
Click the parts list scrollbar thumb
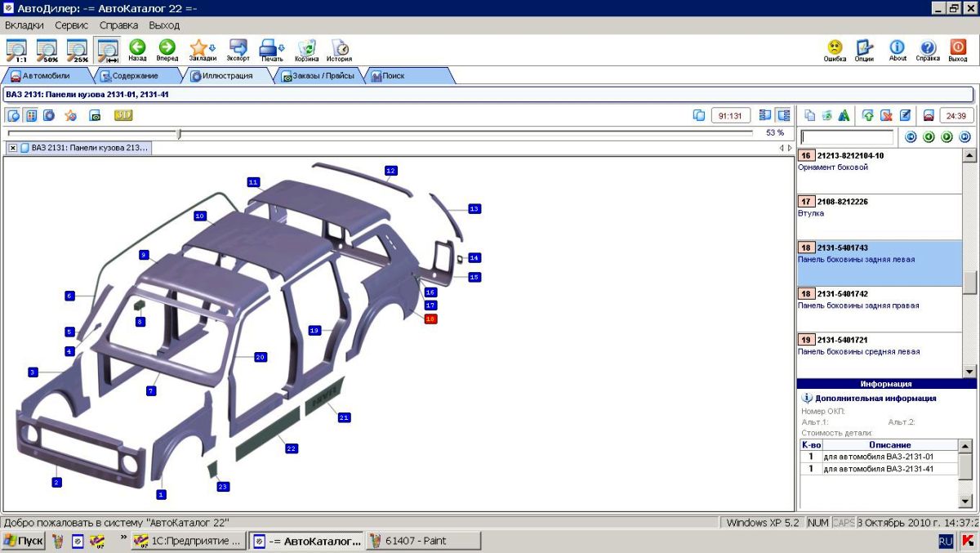[x=969, y=283]
